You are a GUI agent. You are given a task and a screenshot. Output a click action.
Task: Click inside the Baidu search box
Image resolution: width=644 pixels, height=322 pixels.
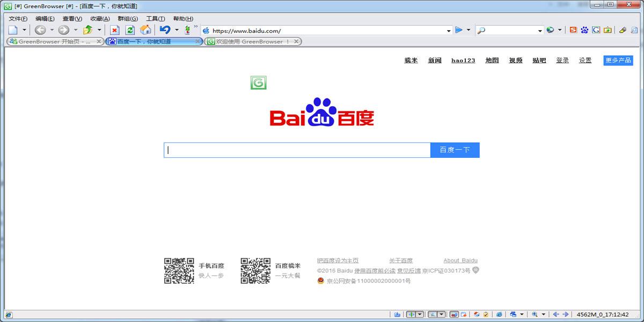295,150
